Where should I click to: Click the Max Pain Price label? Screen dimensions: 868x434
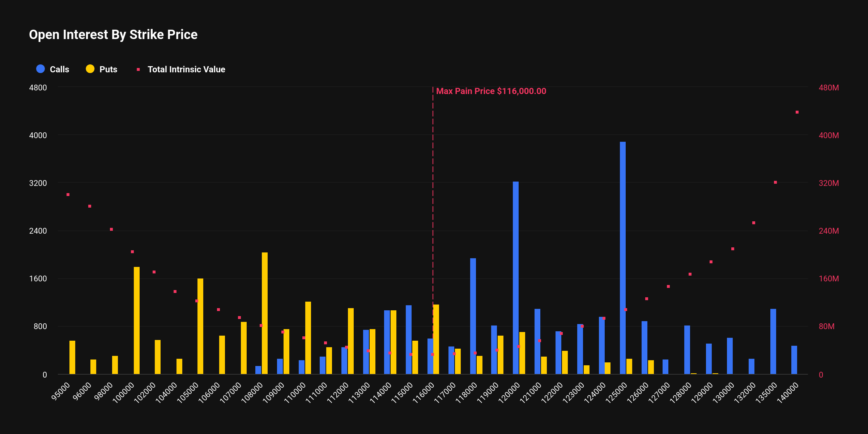491,91
